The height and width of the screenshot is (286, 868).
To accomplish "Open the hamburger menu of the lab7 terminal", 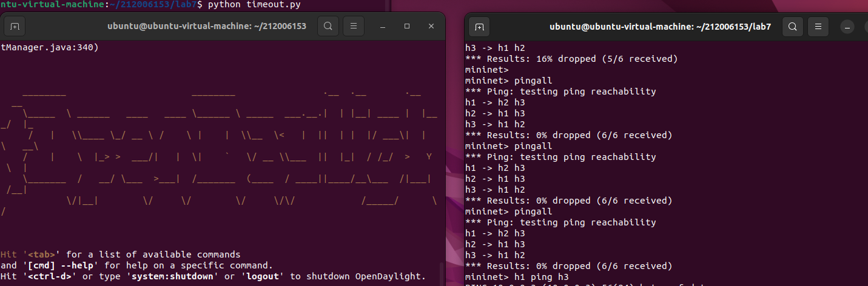I will (818, 27).
